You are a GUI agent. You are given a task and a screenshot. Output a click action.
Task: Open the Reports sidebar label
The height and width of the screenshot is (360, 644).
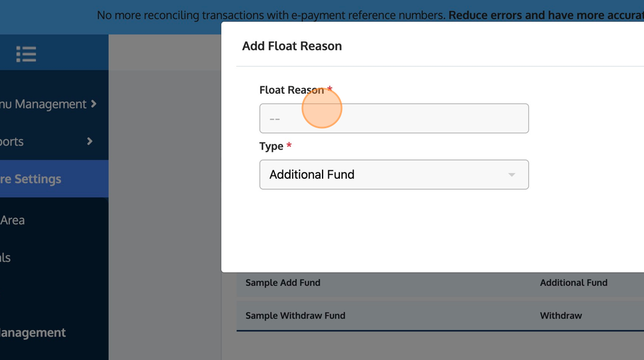click(11, 141)
